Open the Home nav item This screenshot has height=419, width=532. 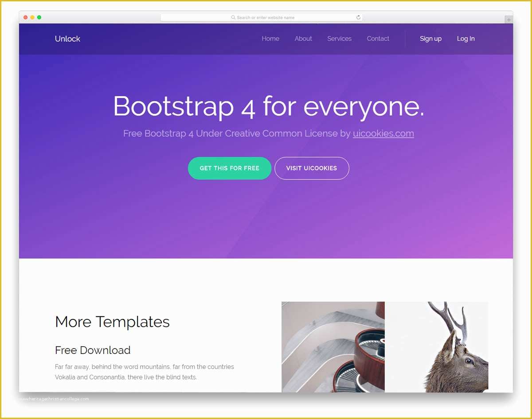[x=270, y=39]
